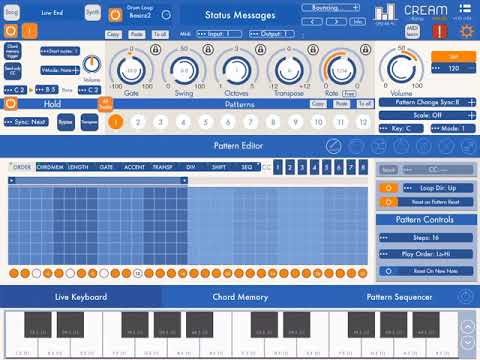Open settings via the orange gear icon
The height and width of the screenshot is (360, 480).
466,31
